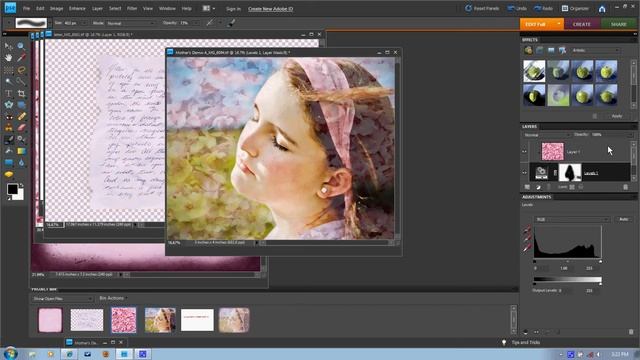Select the Magic Wand tool

pyautogui.click(x=9, y=82)
